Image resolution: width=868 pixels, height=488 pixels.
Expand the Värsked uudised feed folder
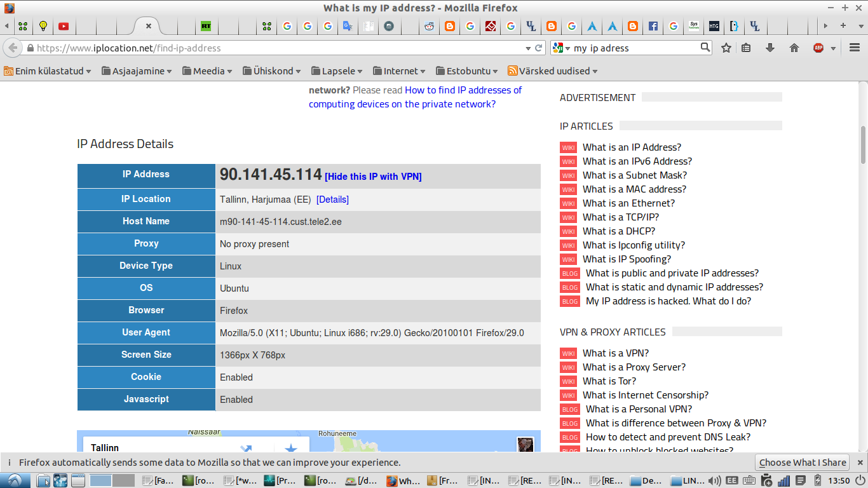click(x=553, y=71)
